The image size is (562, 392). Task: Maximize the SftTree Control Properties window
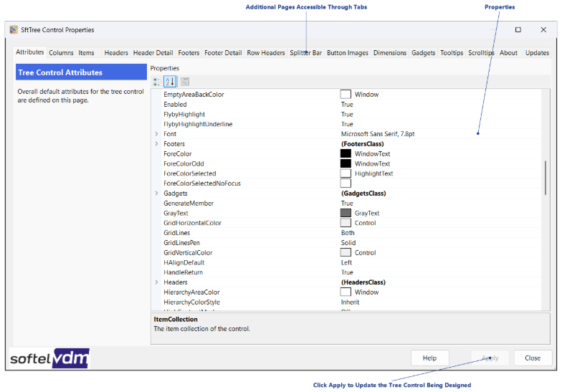518,30
